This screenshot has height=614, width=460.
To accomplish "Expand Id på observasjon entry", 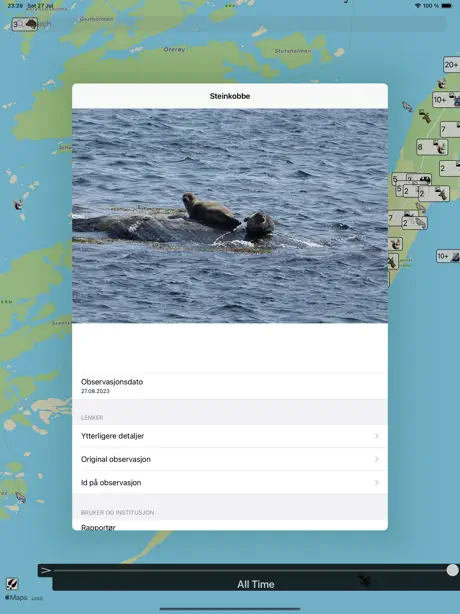I will [x=230, y=482].
